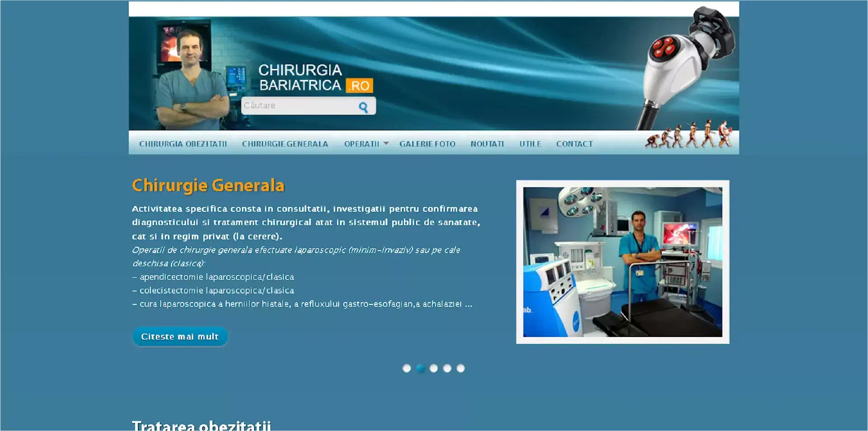The height and width of the screenshot is (431, 868).
Task: Open the CHIRURGIA OBEZITATII menu item
Action: click(x=184, y=143)
